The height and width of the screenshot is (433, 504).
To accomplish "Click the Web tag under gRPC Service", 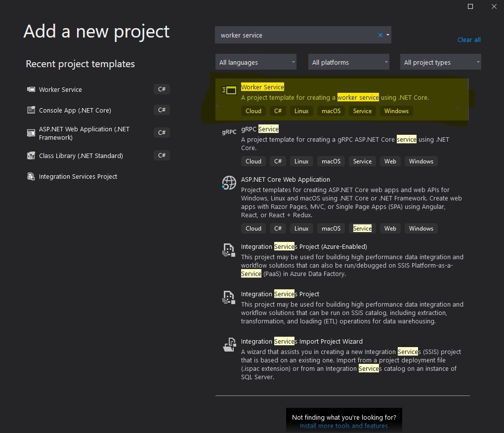I will pos(390,161).
